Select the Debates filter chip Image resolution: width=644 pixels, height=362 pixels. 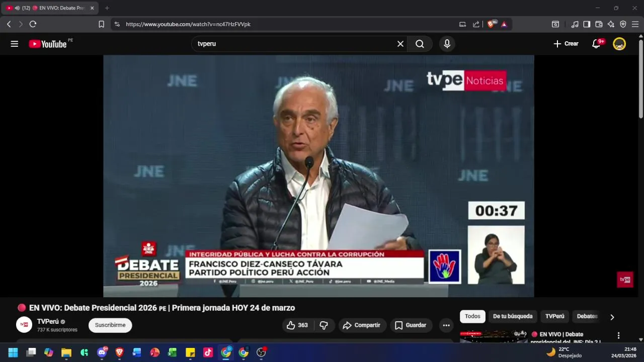tap(587, 316)
